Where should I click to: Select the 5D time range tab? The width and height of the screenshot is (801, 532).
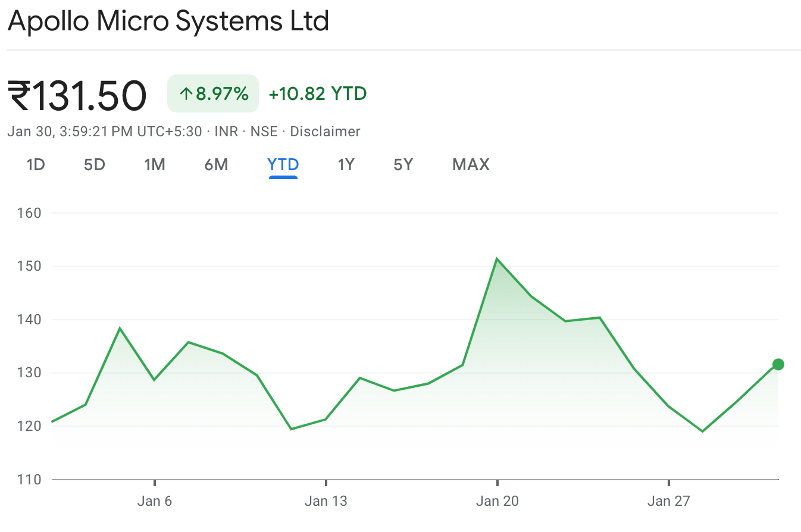click(95, 165)
